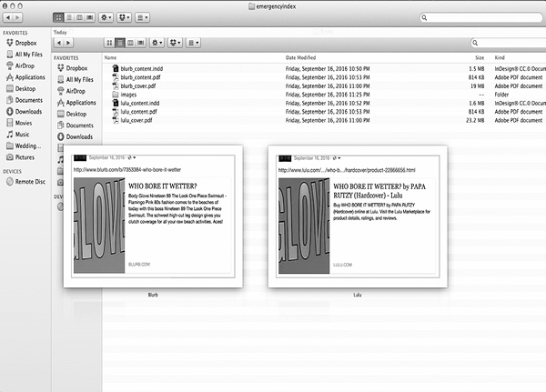Open Dropbox menu in outer toolbar
The height and width of the screenshot is (392, 546).
click(125, 17)
